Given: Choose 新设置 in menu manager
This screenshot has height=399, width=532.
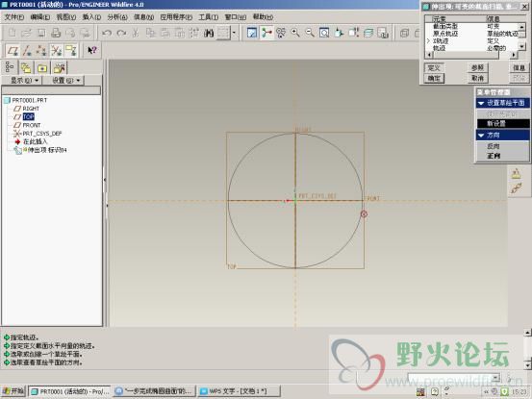Looking at the screenshot, I should tap(503, 124).
